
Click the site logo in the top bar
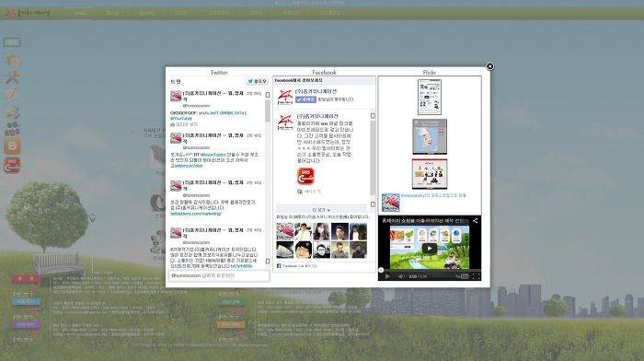tap(27, 13)
